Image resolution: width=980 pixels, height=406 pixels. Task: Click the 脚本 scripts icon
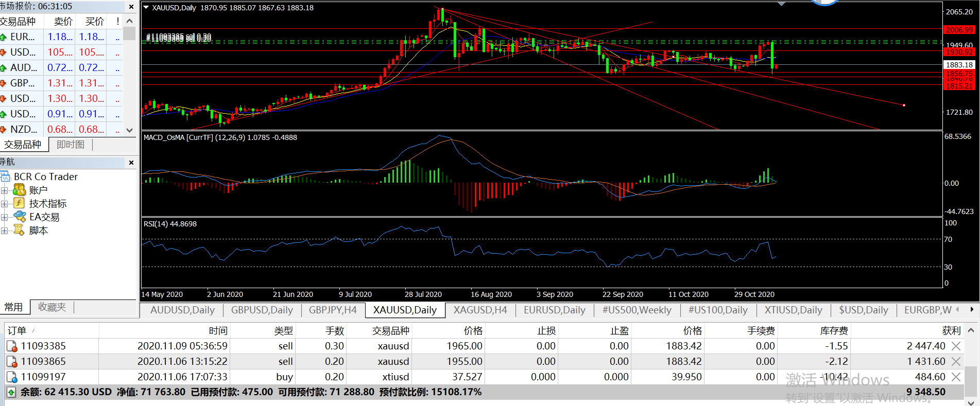[x=20, y=231]
